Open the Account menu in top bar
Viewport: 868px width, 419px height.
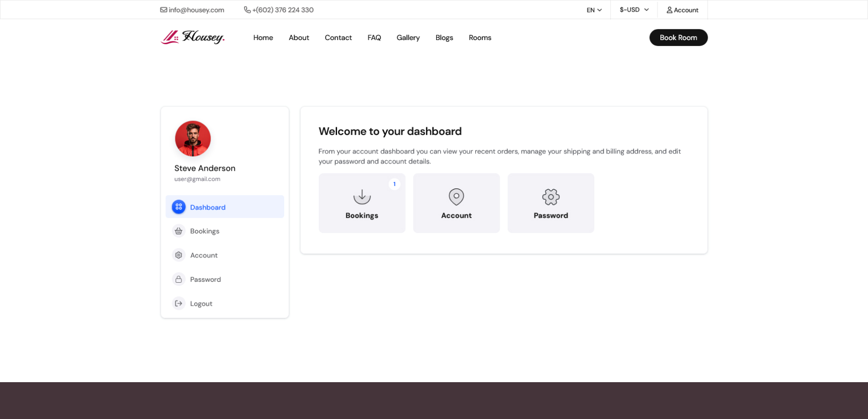tap(682, 10)
